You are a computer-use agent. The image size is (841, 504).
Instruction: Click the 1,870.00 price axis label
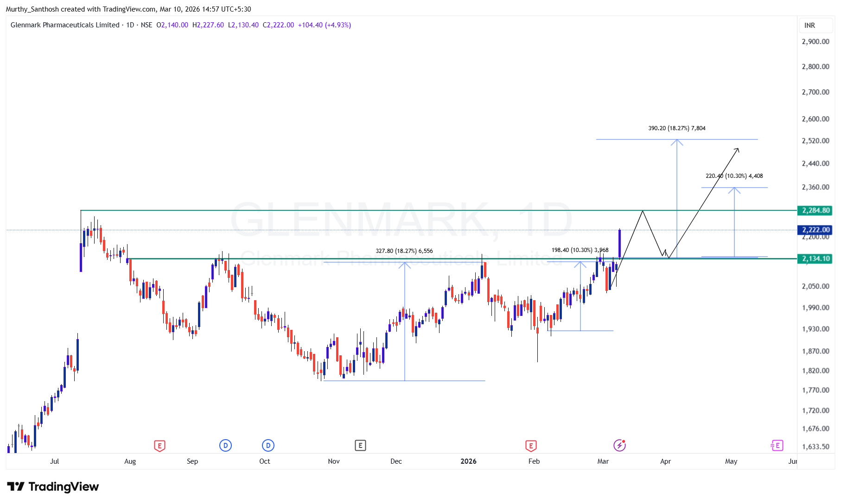point(816,351)
